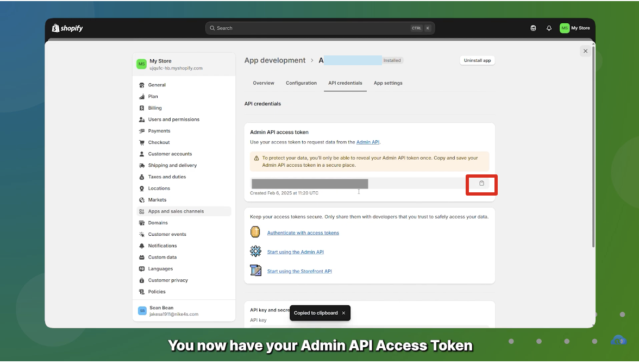The width and height of the screenshot is (639, 364).
Task: Click the Policies icon
Action: pyautogui.click(x=142, y=292)
